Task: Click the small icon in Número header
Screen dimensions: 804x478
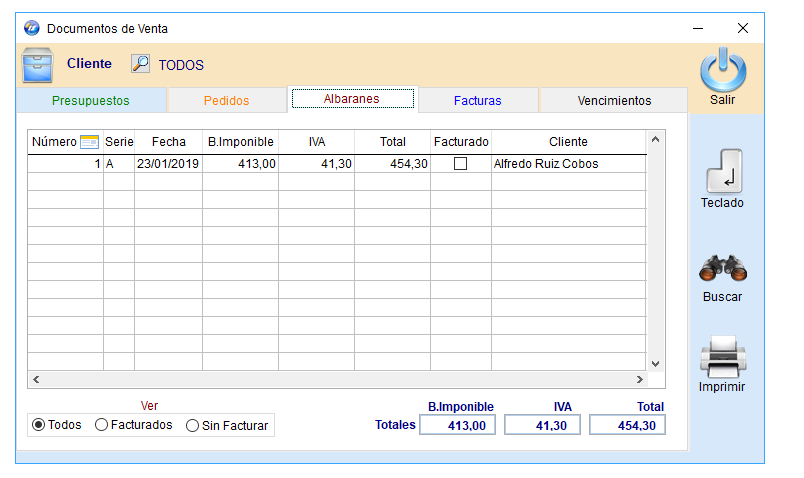Action: [89, 142]
